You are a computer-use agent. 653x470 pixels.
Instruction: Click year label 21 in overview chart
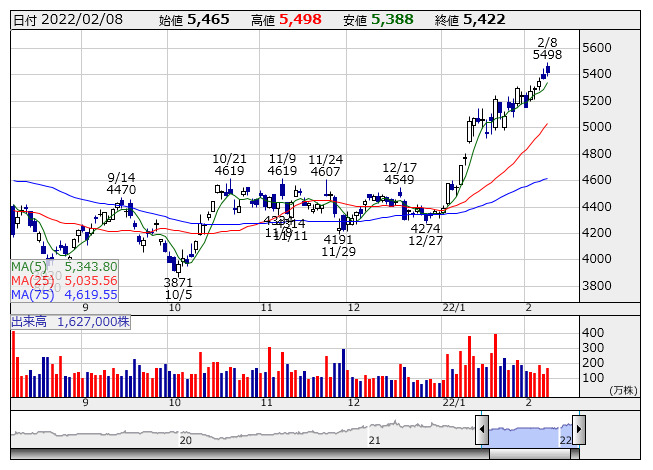374,440
